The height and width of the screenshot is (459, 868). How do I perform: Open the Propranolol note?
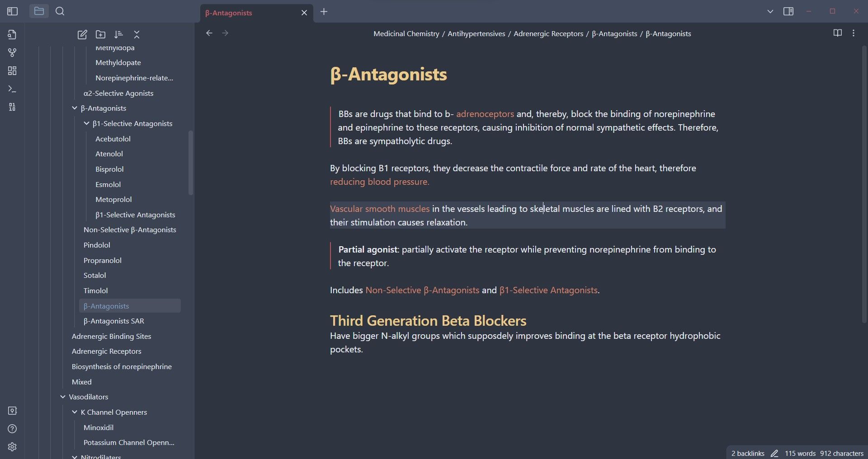(103, 260)
